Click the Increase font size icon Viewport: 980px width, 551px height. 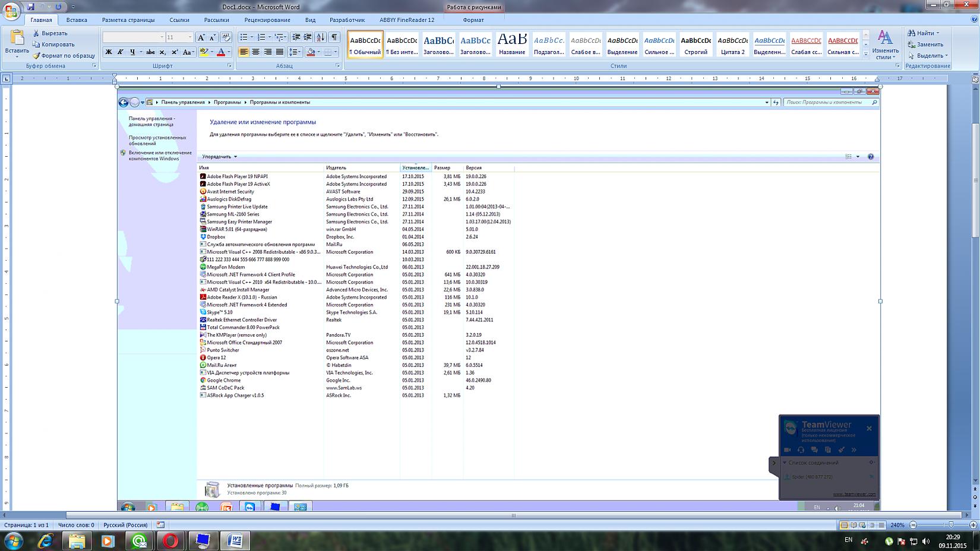coord(201,37)
